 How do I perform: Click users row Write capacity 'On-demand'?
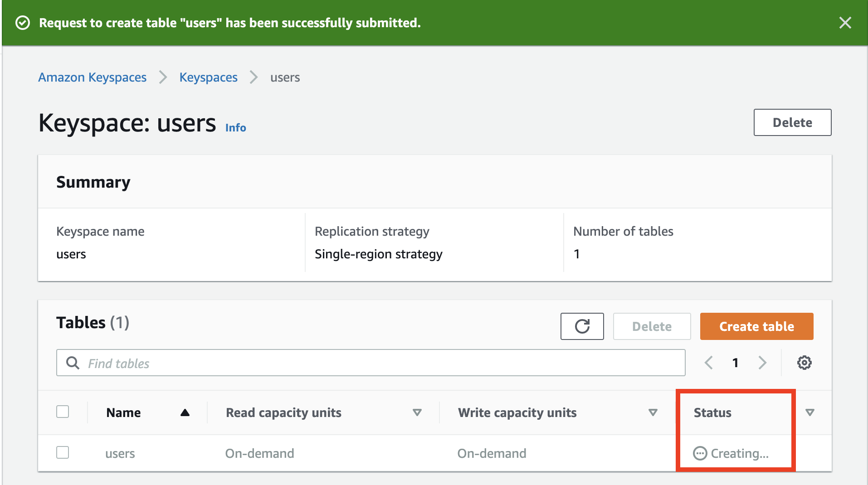click(492, 453)
